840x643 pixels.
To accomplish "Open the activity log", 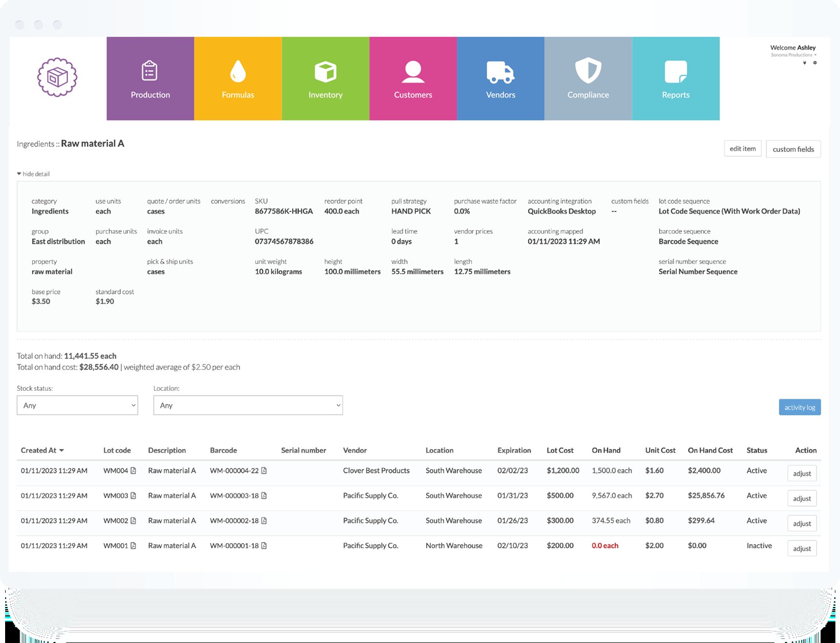I will 799,408.
